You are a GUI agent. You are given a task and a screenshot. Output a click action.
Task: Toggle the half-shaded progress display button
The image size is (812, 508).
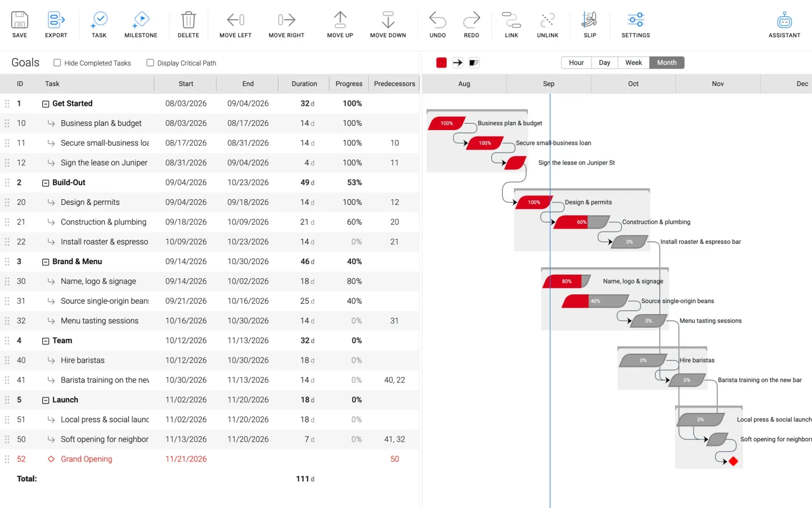click(x=474, y=63)
